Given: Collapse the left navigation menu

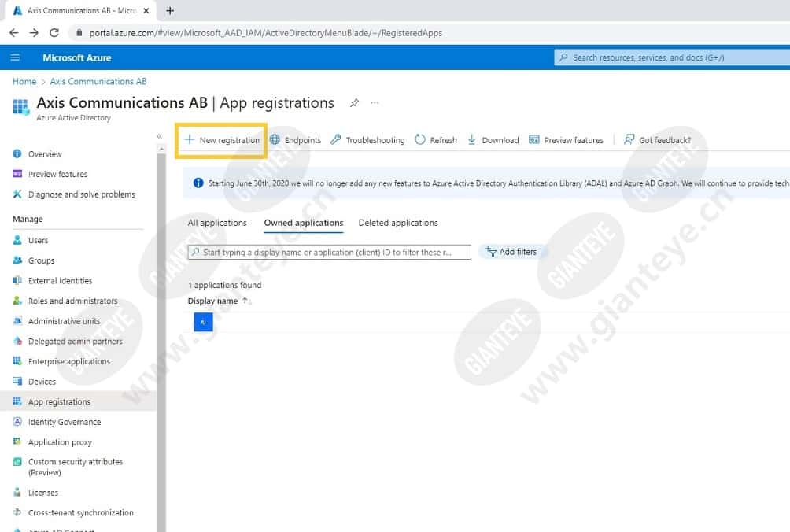Looking at the screenshot, I should 159,136.
